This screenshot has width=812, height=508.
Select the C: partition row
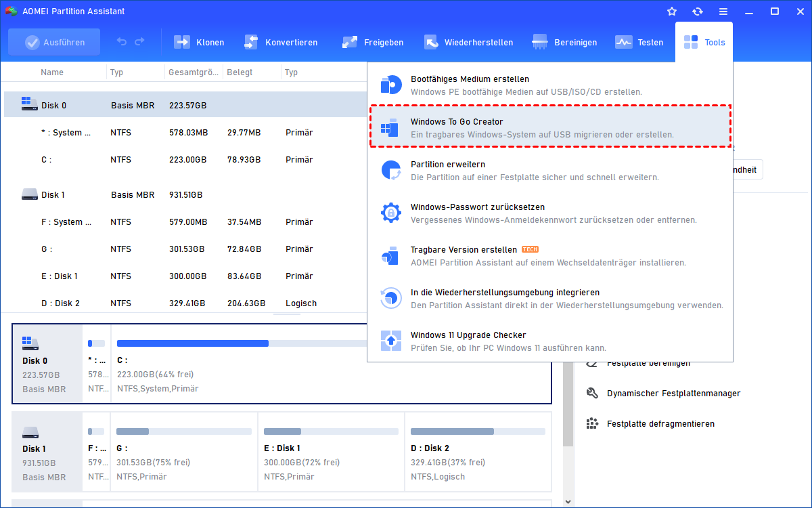click(186, 159)
